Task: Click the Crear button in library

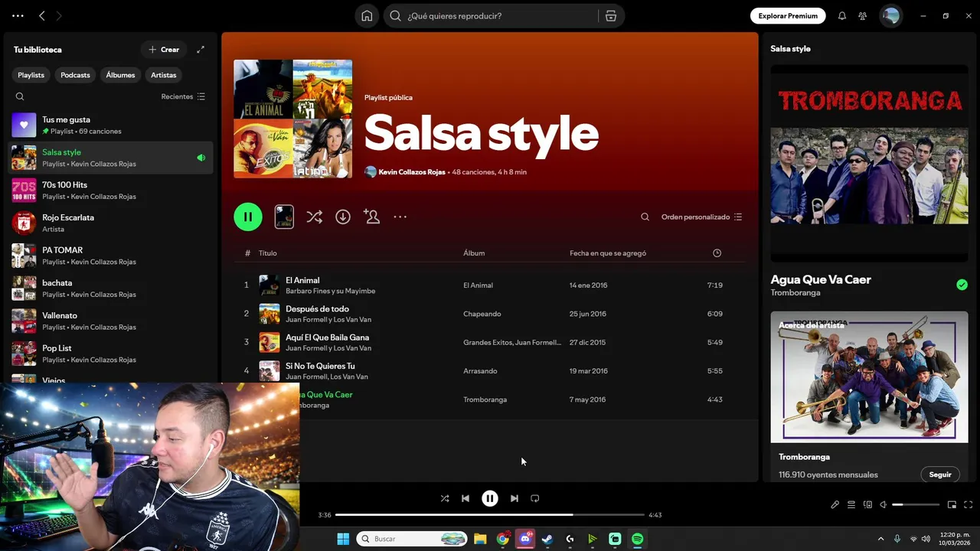Action: coord(164,49)
